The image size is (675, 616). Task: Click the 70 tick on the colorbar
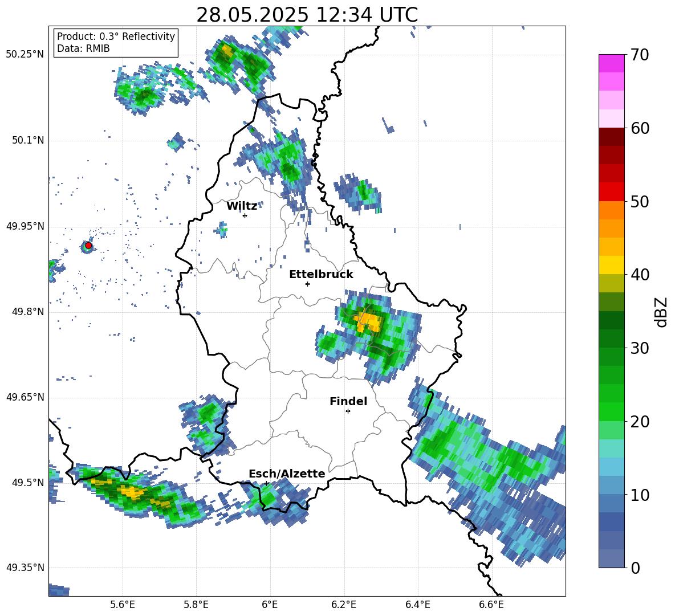coord(640,55)
